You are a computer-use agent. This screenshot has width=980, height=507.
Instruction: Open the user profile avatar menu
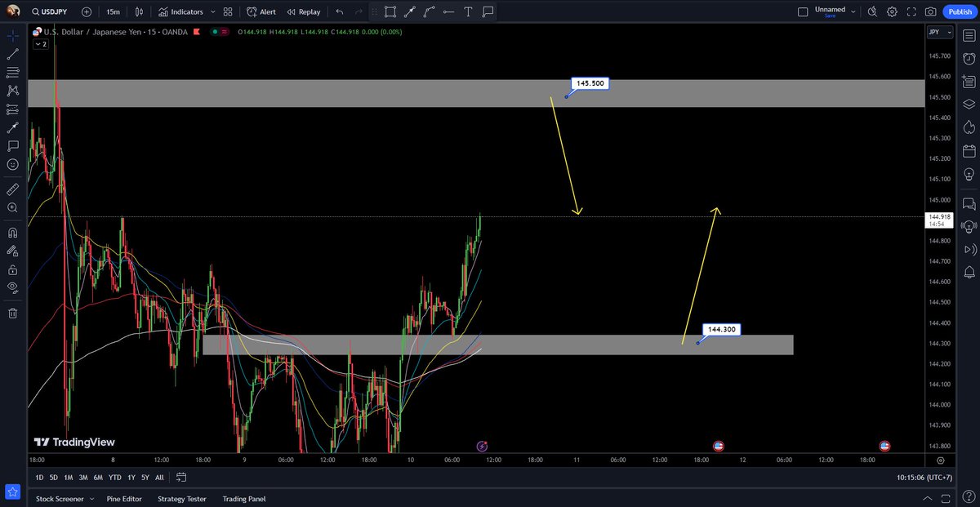point(13,11)
